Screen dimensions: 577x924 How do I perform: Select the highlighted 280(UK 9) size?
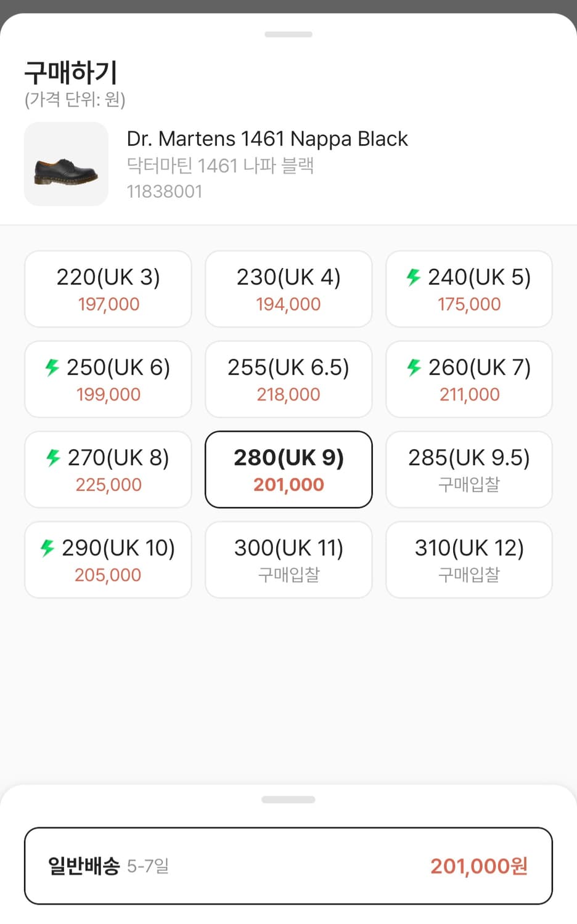point(288,469)
